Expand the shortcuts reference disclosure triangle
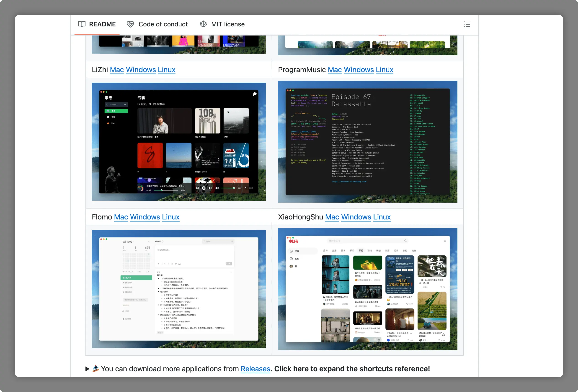This screenshot has height=392, width=578. tap(87, 369)
